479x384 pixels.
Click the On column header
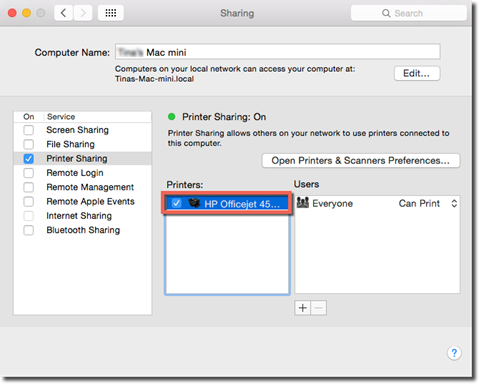tap(29, 117)
